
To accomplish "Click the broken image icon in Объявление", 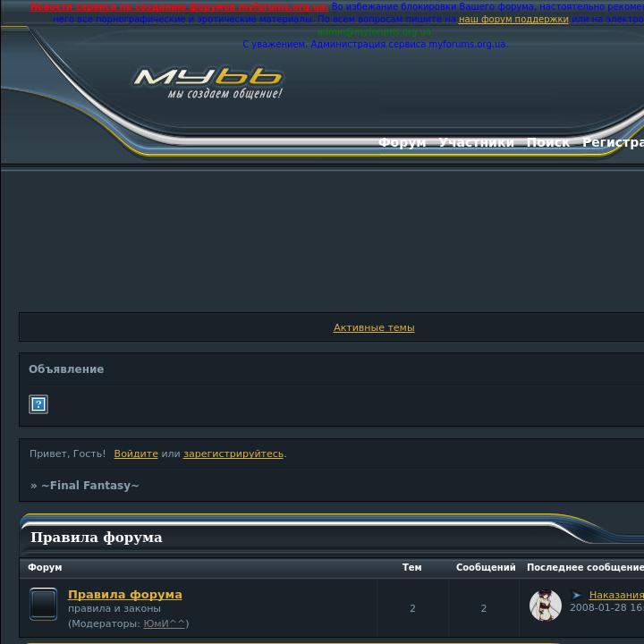I will point(38,404).
